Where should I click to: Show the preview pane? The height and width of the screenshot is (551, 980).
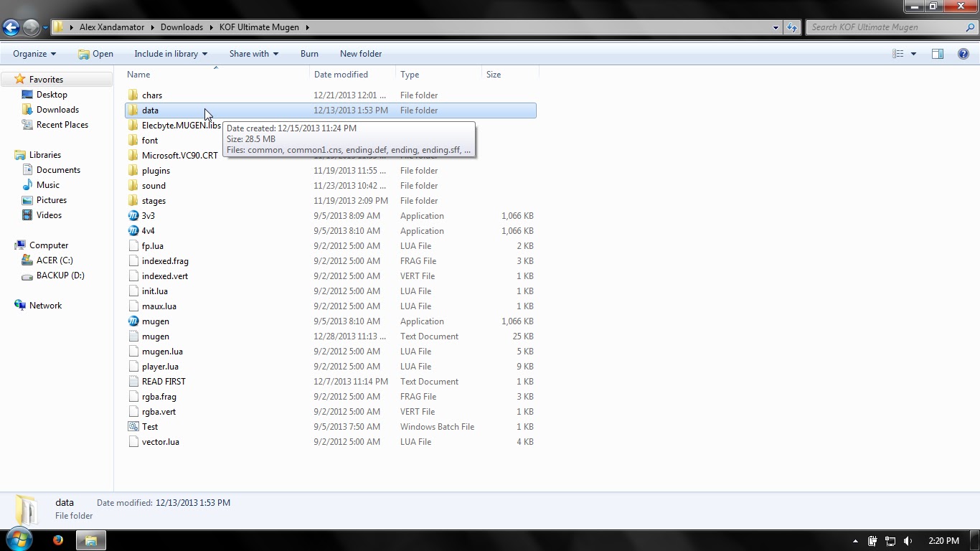(937, 53)
